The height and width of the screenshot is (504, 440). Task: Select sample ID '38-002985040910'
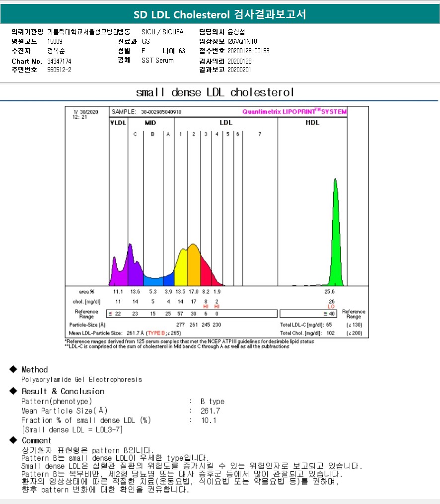161,112
